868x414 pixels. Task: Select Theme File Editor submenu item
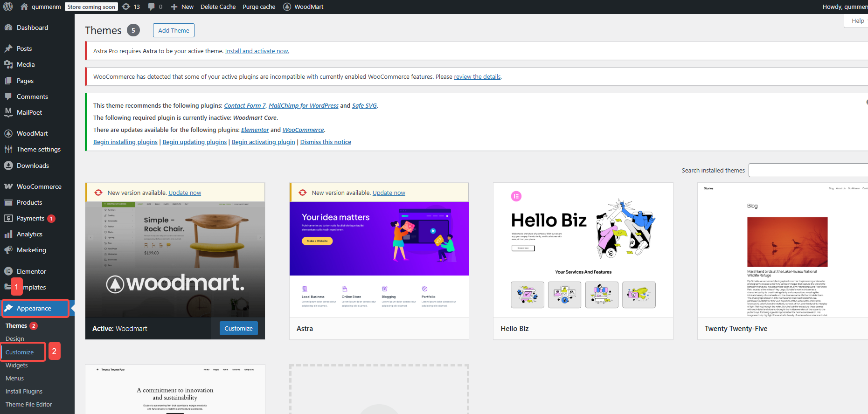[29, 404]
